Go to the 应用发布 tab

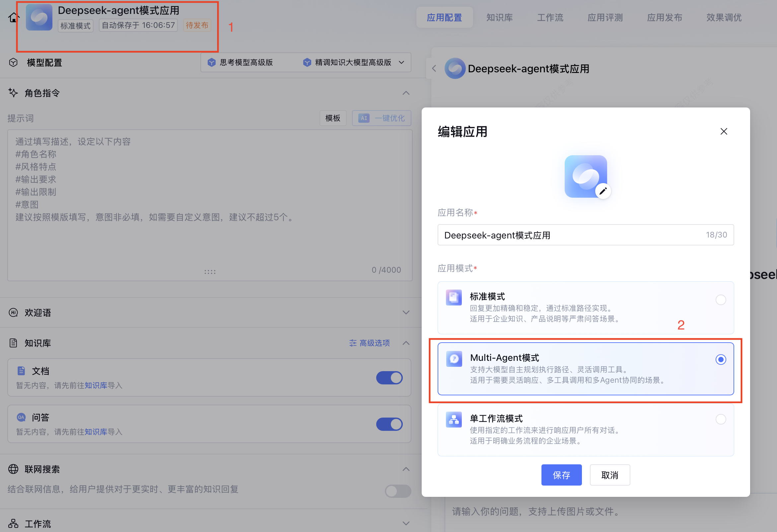[x=665, y=17]
